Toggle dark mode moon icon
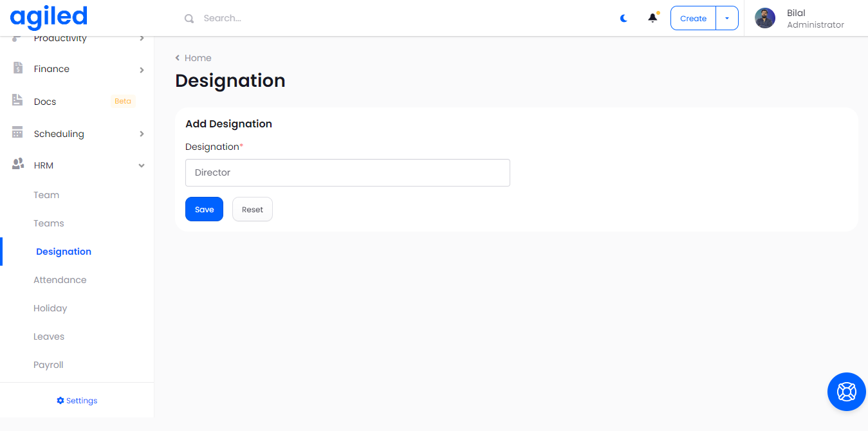The image size is (868, 431). pos(623,19)
